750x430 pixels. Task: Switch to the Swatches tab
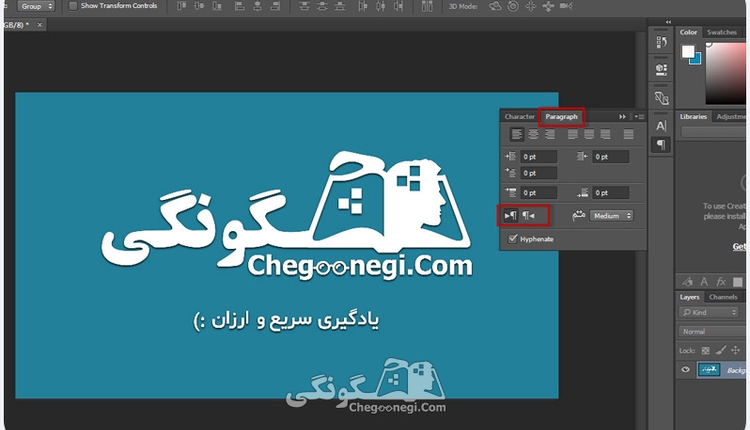(722, 32)
